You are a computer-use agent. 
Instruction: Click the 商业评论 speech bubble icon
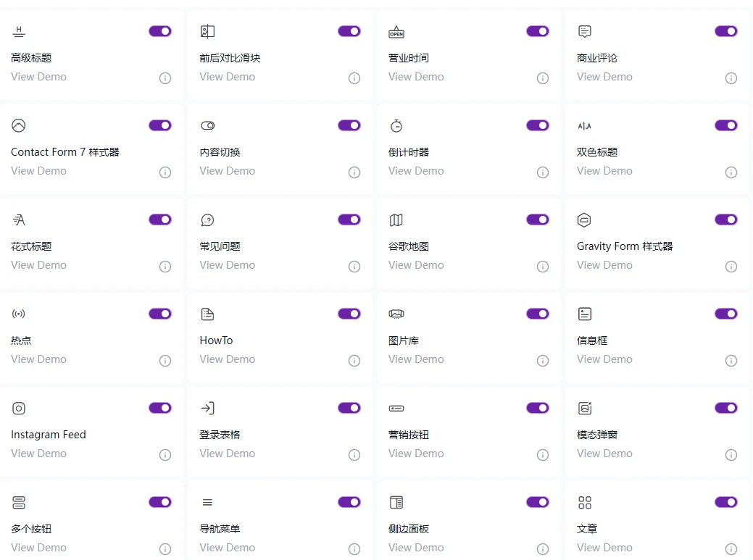[584, 31]
